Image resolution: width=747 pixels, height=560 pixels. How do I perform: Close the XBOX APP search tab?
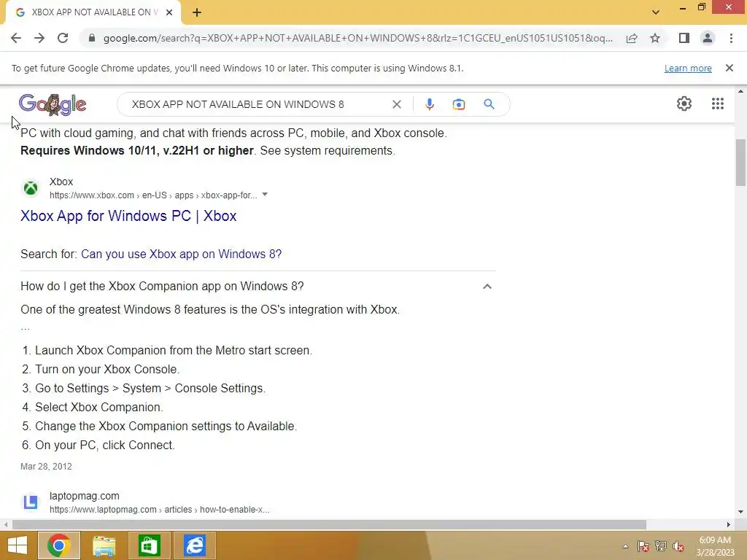point(169,12)
